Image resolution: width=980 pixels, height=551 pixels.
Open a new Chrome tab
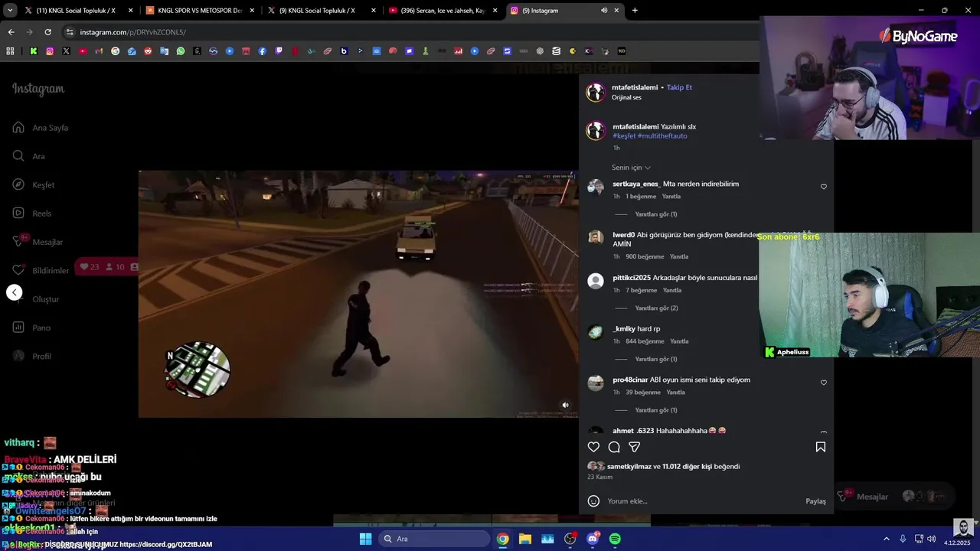tap(635, 11)
